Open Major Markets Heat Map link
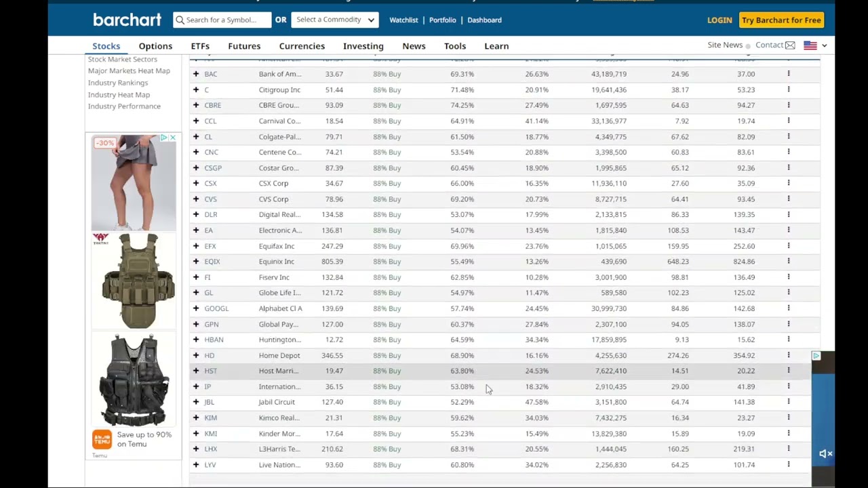 pos(129,70)
